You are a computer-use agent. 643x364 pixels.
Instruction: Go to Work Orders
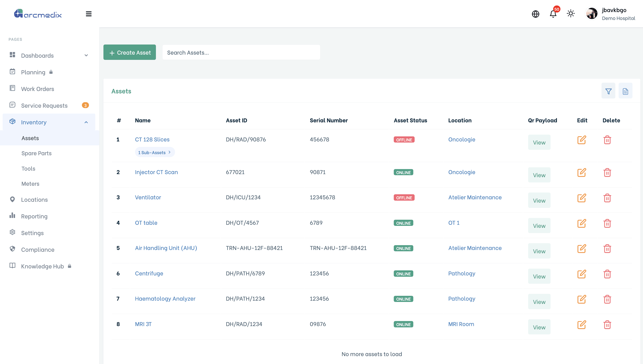click(x=38, y=89)
